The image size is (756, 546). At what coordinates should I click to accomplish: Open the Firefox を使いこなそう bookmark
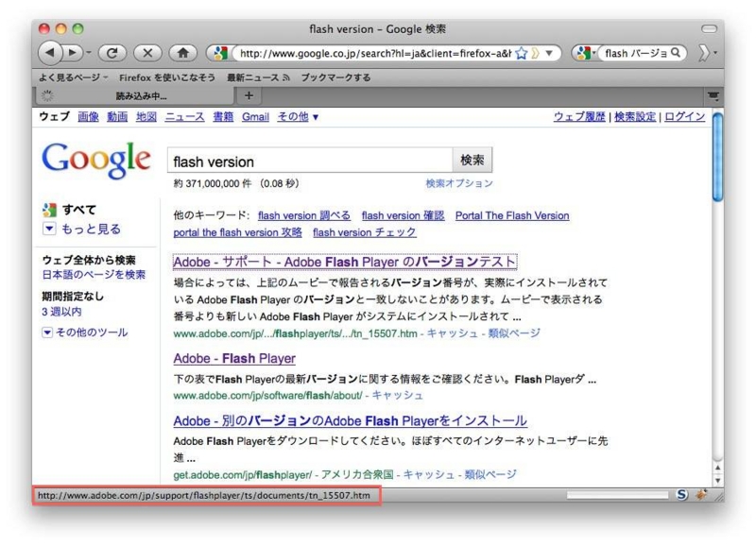click(x=167, y=77)
